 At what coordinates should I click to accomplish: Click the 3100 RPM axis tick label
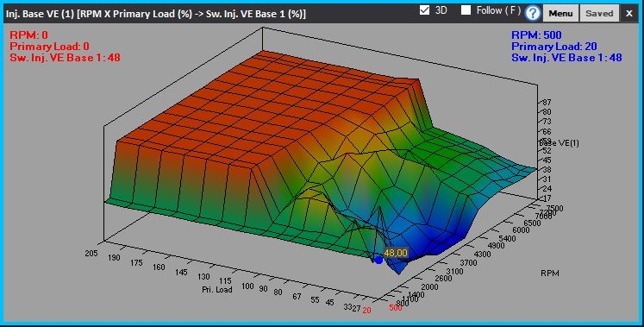coord(454,272)
